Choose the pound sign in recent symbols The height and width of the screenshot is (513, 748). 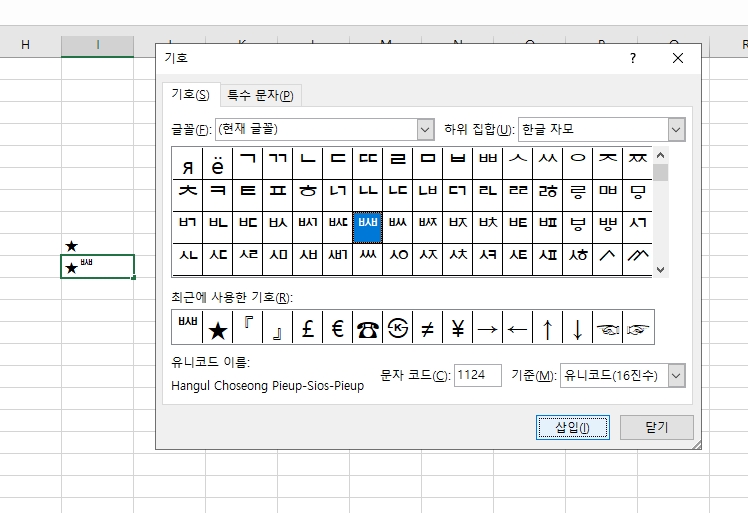(x=308, y=327)
